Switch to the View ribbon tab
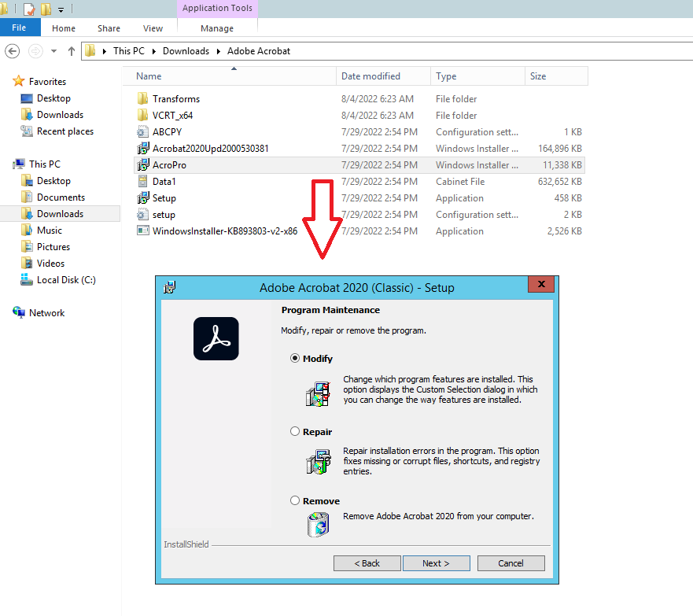Viewport: 693px width, 616px height. [153, 28]
